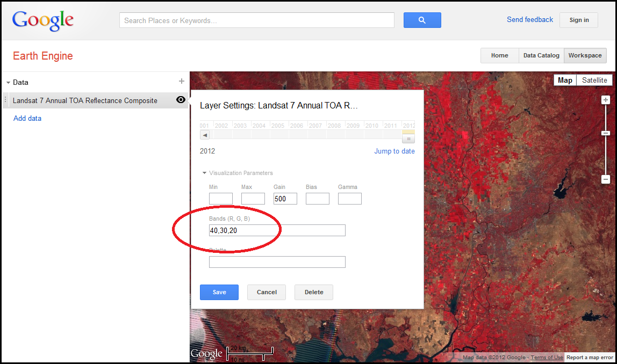The height and width of the screenshot is (364, 617).
Task: Click the Bands field containing 40,30,20
Action: point(277,230)
